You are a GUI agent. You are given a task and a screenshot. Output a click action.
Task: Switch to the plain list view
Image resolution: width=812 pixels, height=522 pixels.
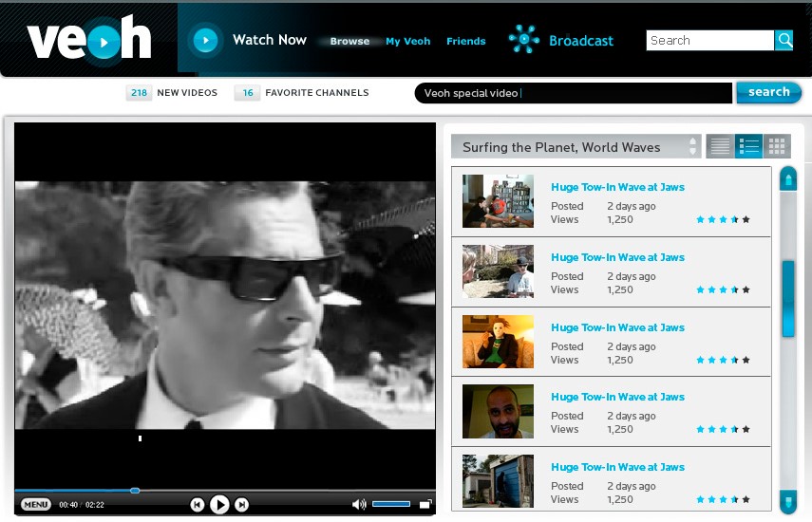(x=720, y=146)
